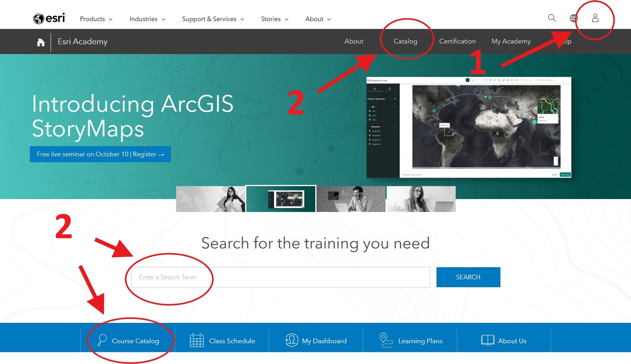The image size is (631, 364).
Task: Select carousel thumbnail of woman with laptop
Action: (421, 199)
